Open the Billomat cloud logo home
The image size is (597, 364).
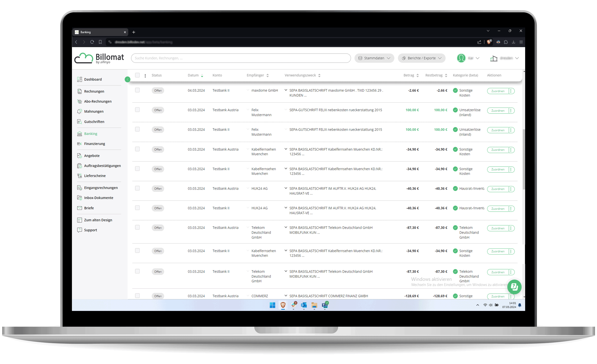pos(99,58)
